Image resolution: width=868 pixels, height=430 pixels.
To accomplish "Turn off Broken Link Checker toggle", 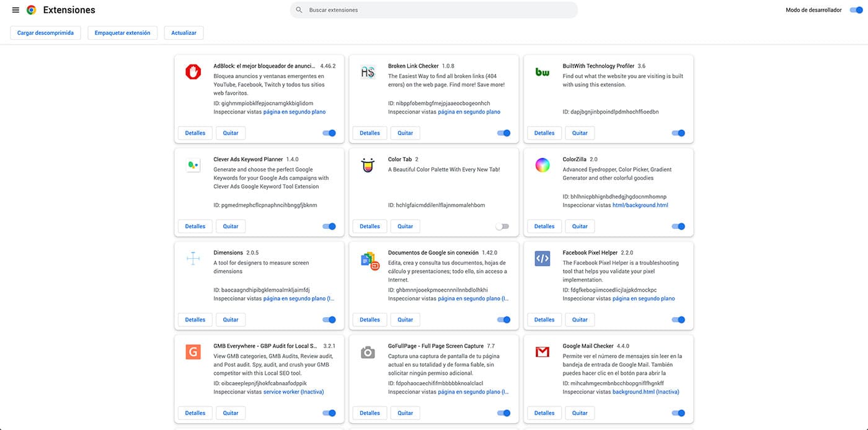I will [504, 133].
